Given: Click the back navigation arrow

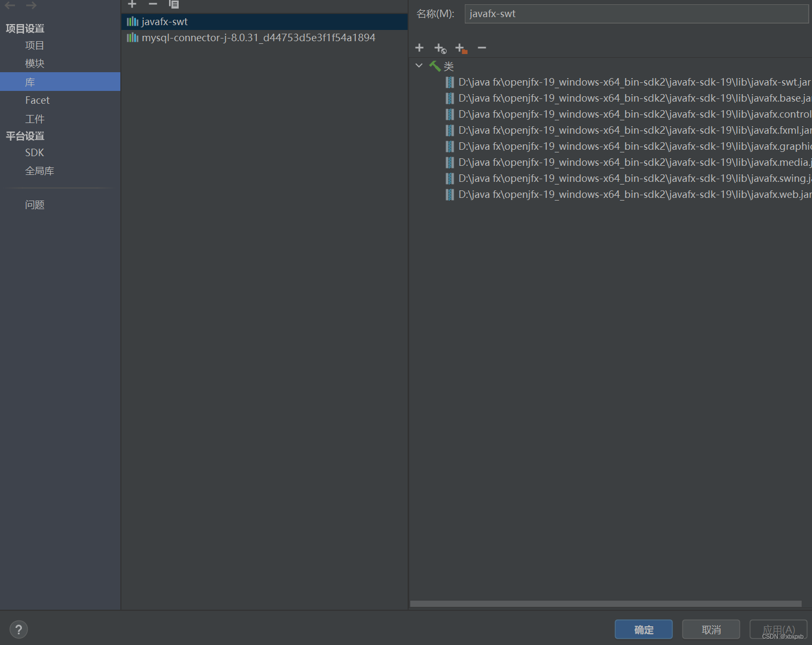Looking at the screenshot, I should (10, 5).
